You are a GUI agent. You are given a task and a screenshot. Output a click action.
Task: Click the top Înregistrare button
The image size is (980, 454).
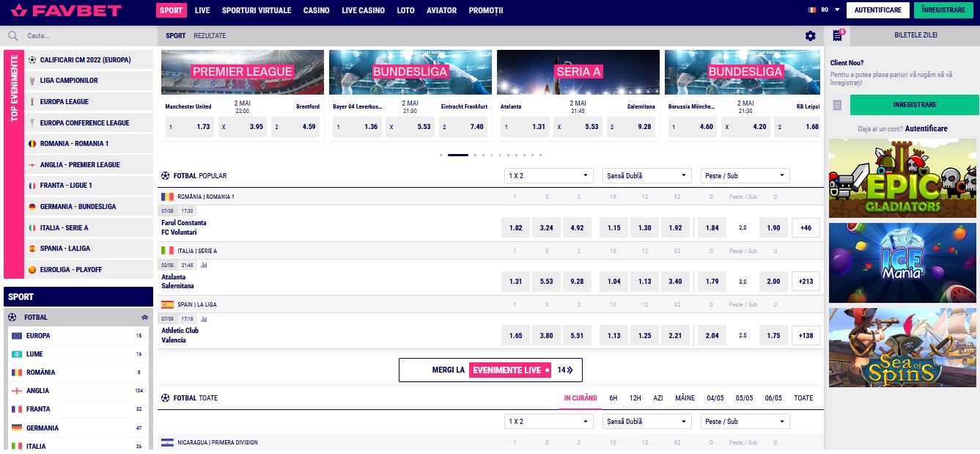pyautogui.click(x=943, y=10)
